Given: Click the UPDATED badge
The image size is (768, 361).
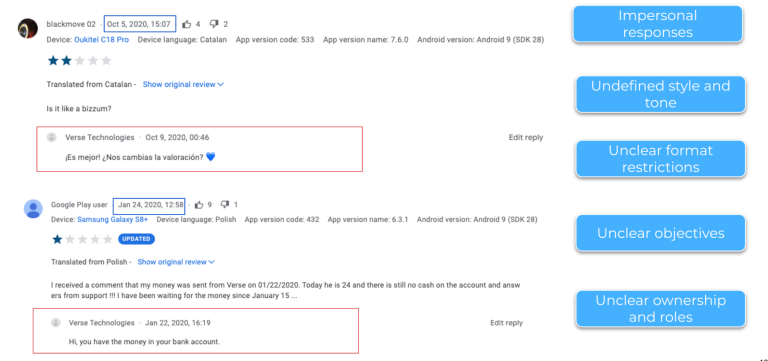Looking at the screenshot, I should click(136, 239).
